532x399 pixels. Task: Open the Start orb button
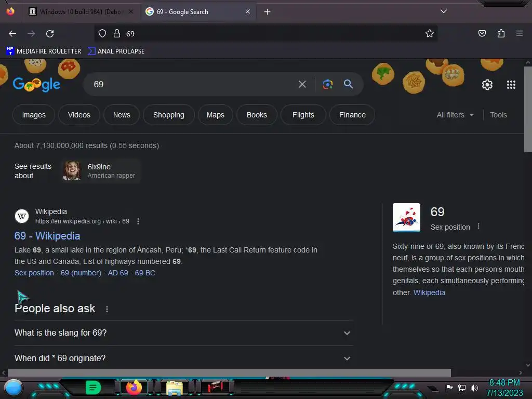(13, 388)
